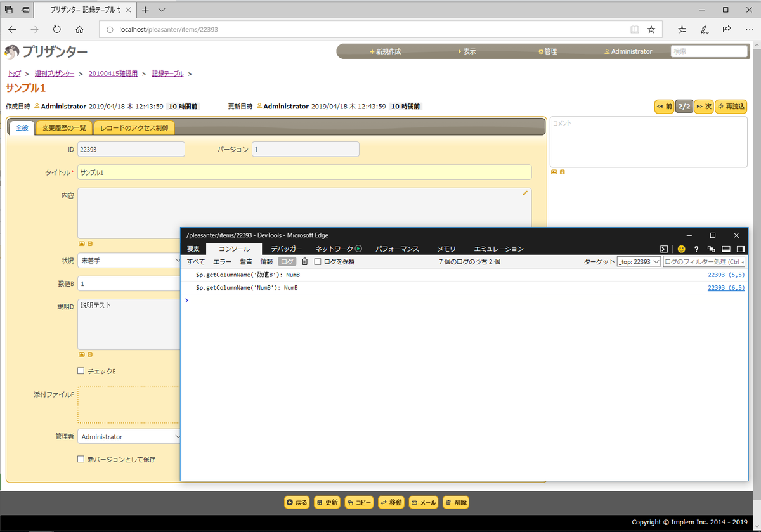
Task: Go to next record with 次 button
Action: (704, 107)
